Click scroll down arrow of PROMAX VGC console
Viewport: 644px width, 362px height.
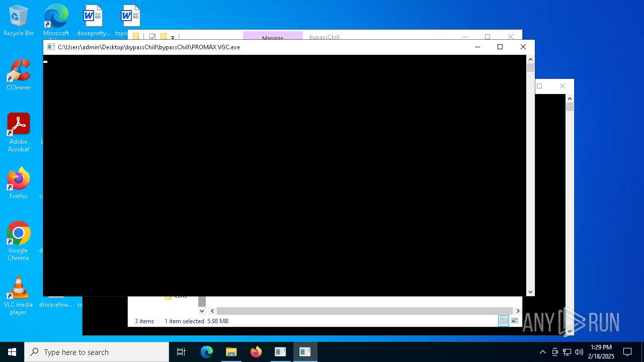tap(530, 292)
